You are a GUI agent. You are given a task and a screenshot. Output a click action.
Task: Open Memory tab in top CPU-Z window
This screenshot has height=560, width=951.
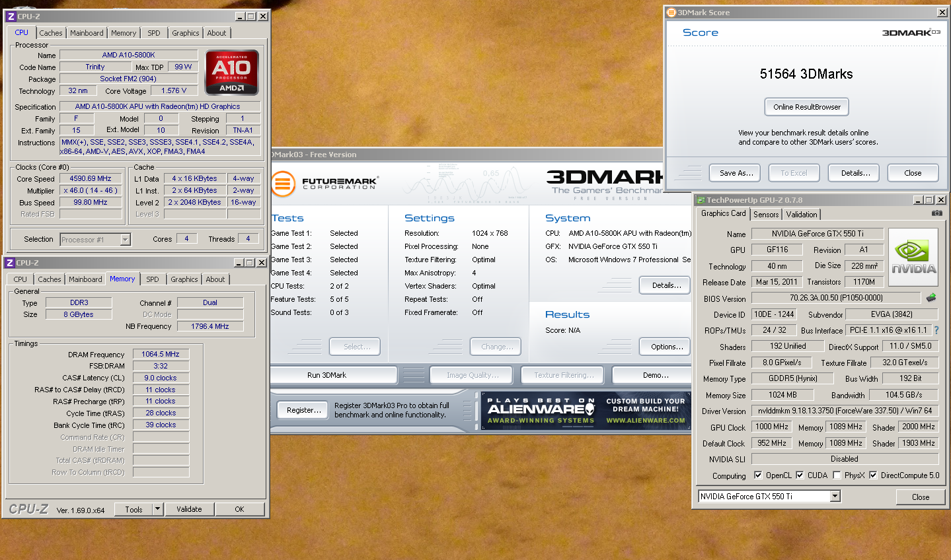[124, 33]
